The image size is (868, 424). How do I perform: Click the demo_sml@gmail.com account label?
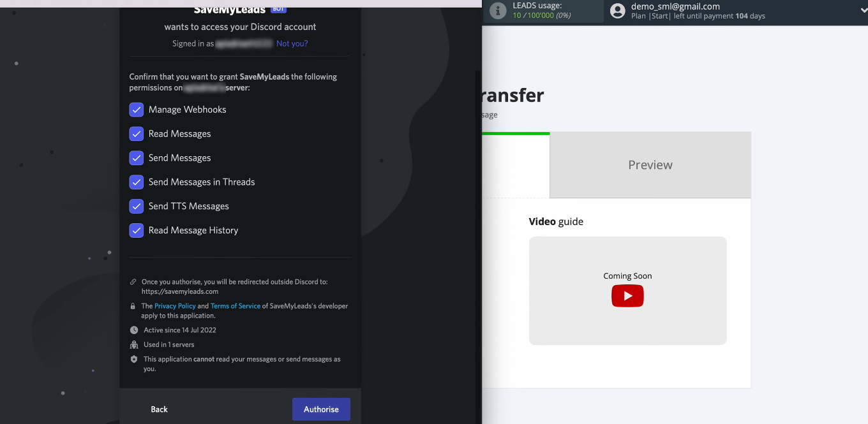(675, 6)
